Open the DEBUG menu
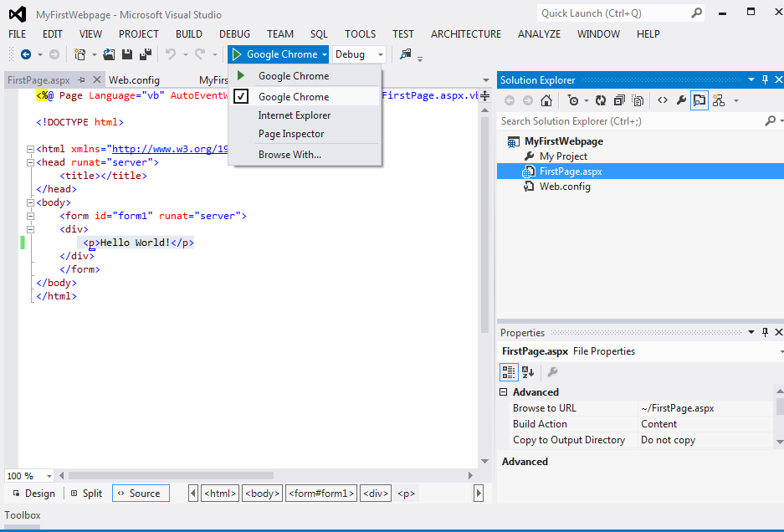 pos(234,34)
